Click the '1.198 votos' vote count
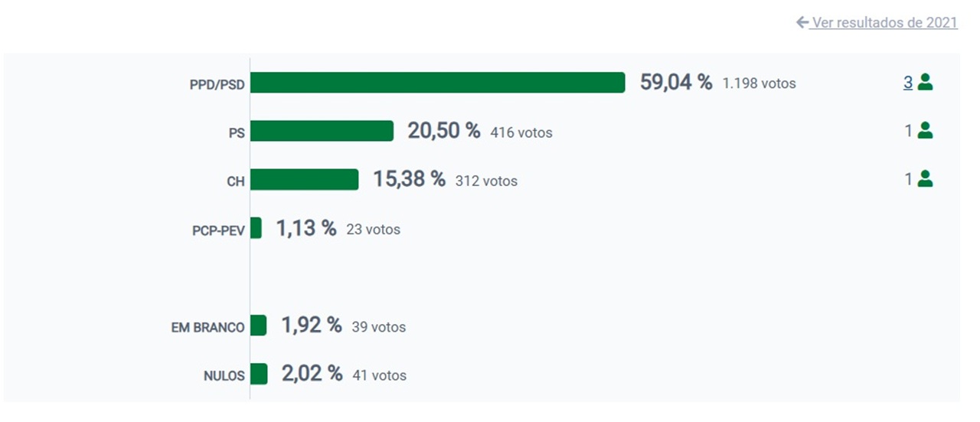The height and width of the screenshot is (422, 980). click(759, 83)
